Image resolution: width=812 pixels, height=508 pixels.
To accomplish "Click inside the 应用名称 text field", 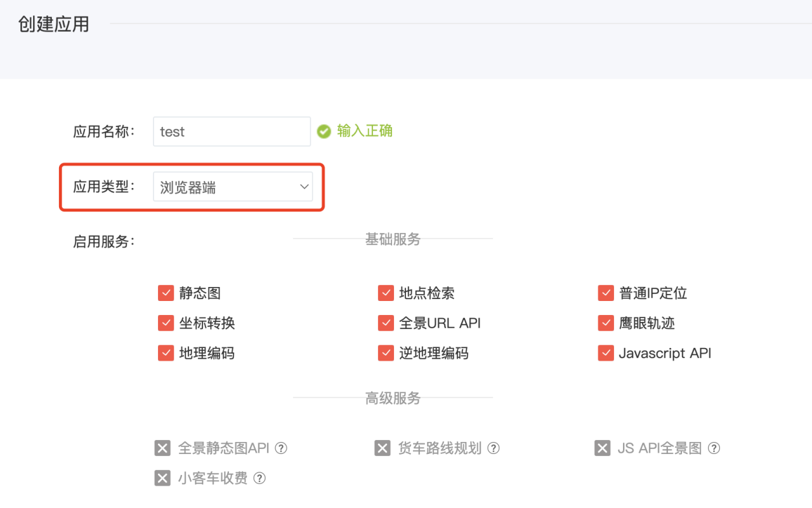I will pyautogui.click(x=231, y=131).
